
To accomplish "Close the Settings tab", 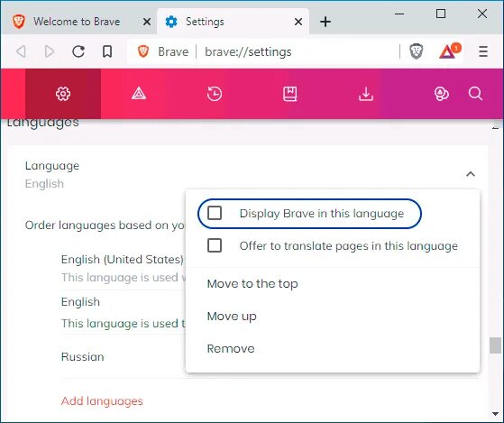I will [x=298, y=22].
